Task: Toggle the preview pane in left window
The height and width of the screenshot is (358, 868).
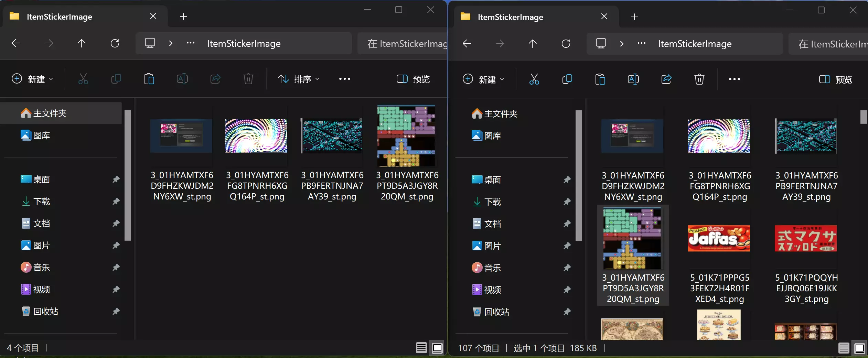Action: coord(413,79)
